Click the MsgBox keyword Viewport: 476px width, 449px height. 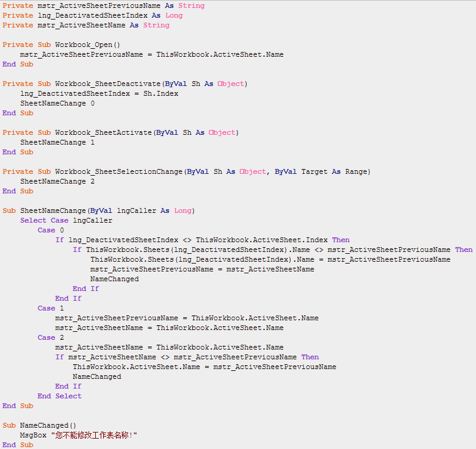(x=33, y=435)
